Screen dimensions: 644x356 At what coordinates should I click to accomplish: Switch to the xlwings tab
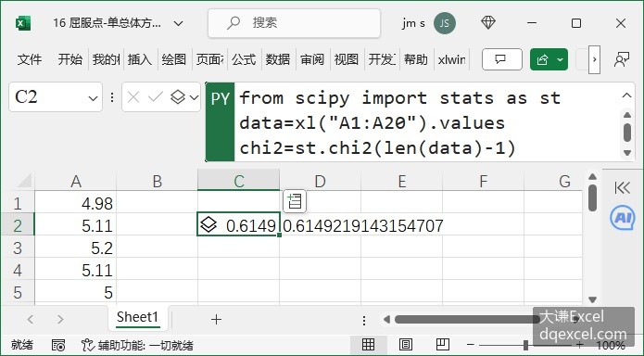(451, 59)
